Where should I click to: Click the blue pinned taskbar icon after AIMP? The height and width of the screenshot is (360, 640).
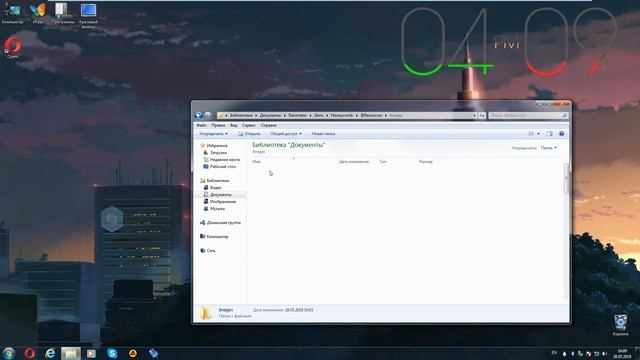[x=153, y=353]
